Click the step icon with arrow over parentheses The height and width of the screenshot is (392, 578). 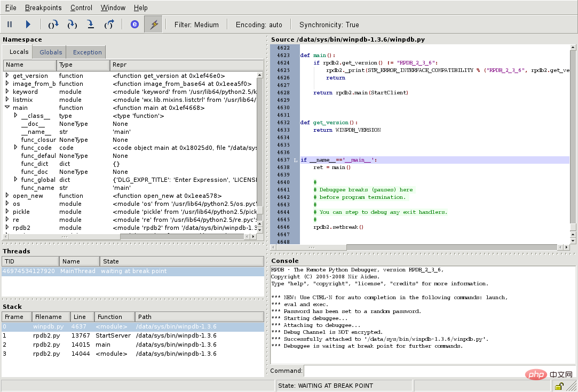coord(72,25)
